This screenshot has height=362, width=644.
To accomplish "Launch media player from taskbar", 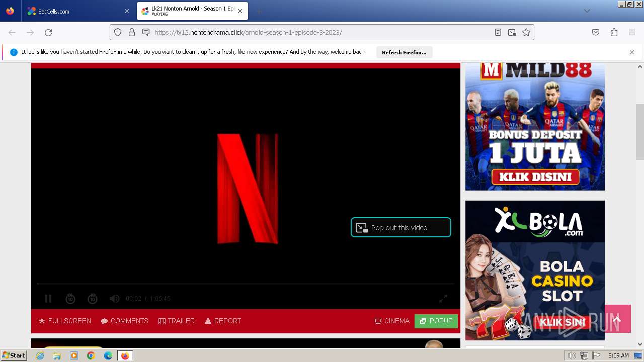I will pos(74,355).
